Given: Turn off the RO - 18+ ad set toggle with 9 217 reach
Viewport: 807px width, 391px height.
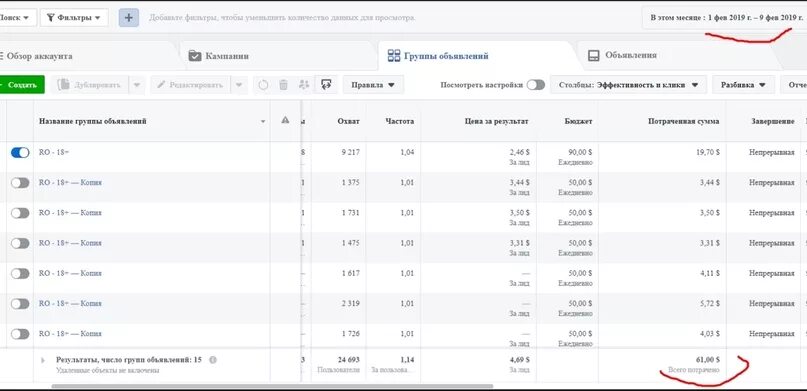Looking at the screenshot, I should pos(20,152).
